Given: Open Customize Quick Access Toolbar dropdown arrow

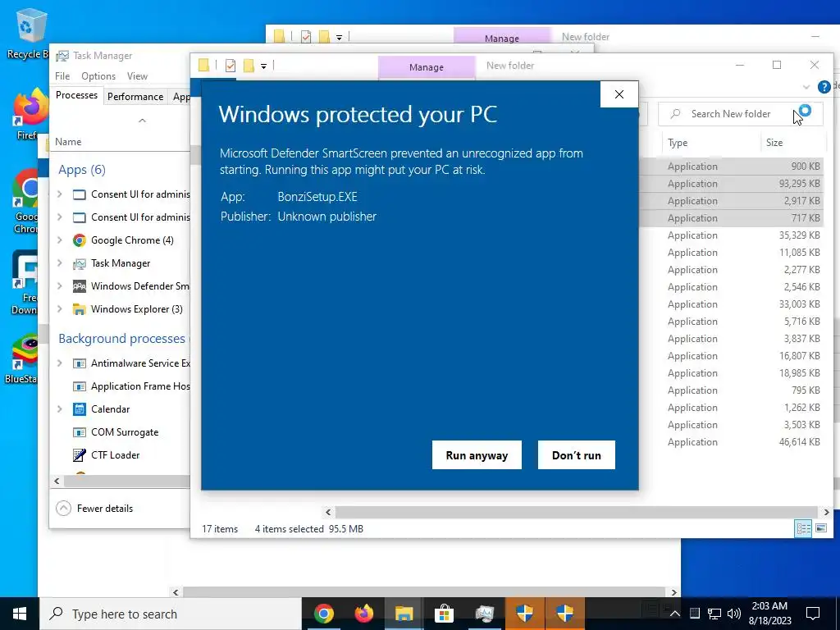Looking at the screenshot, I should (x=263, y=66).
